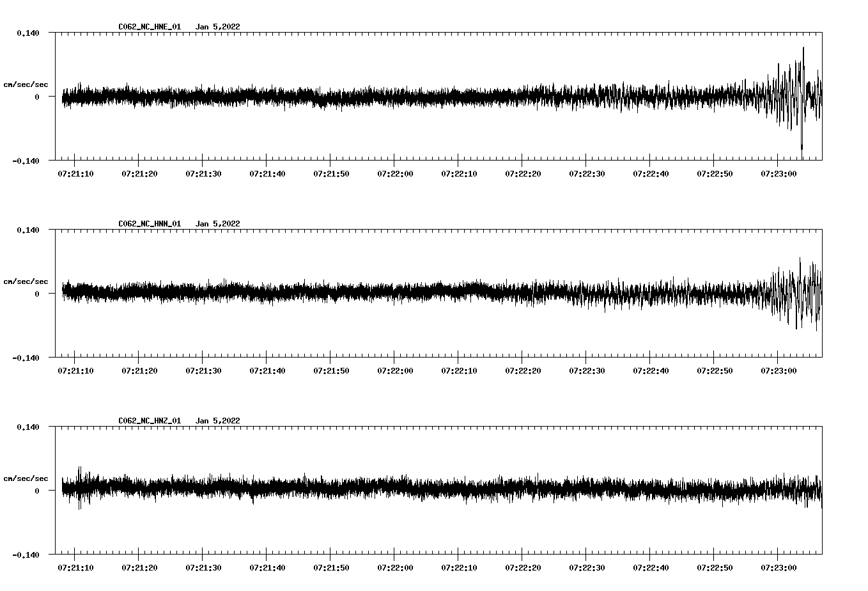Select 07:21:10 tick label under HNN plot
Viewport: 868px width, 591px height.
(x=75, y=370)
